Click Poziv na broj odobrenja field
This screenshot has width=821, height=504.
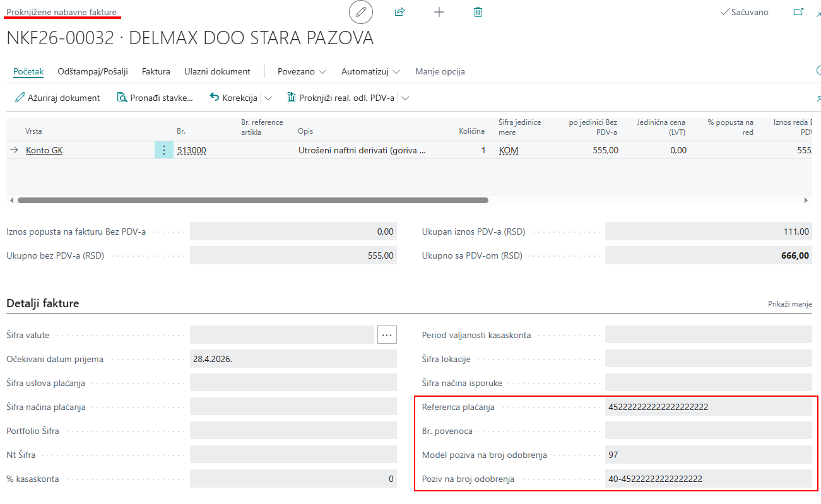(709, 479)
